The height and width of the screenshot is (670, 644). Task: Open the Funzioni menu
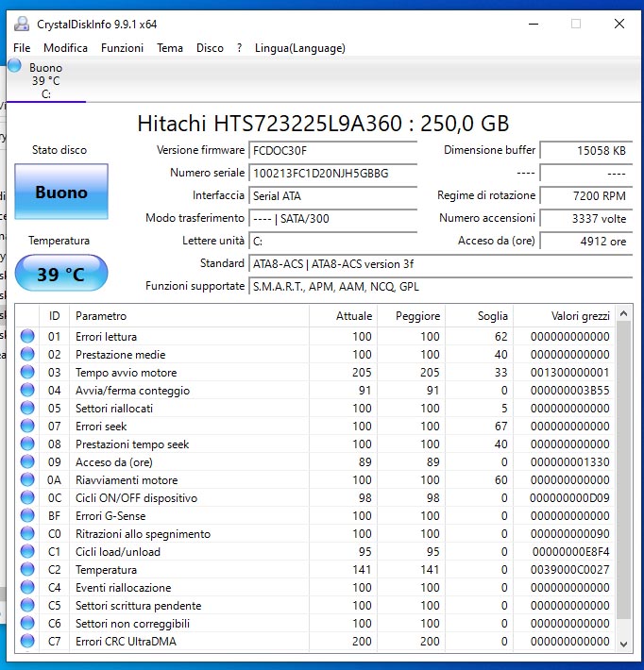point(122,48)
